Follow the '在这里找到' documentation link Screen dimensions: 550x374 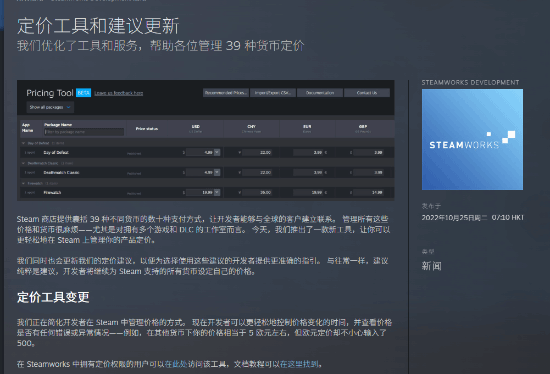coord(299,364)
